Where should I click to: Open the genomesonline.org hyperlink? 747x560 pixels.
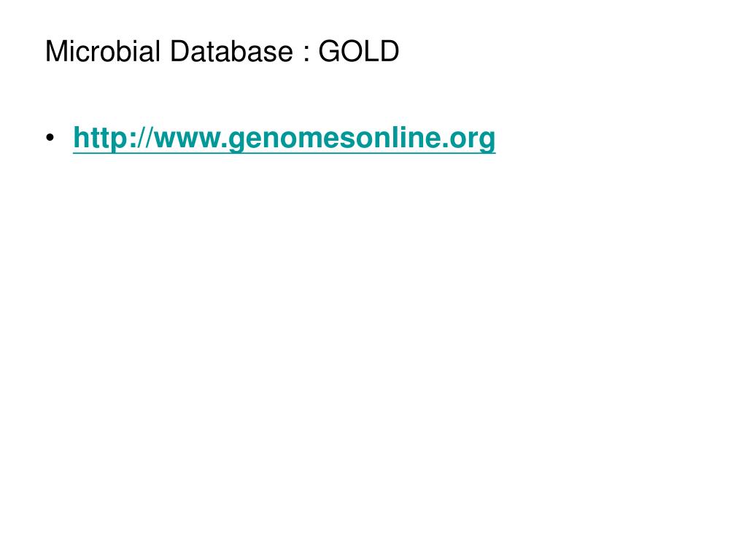point(285,138)
